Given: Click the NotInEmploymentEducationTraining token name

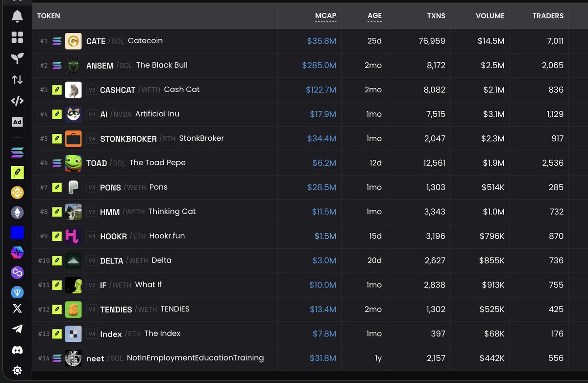Looking at the screenshot, I should coord(196,358).
